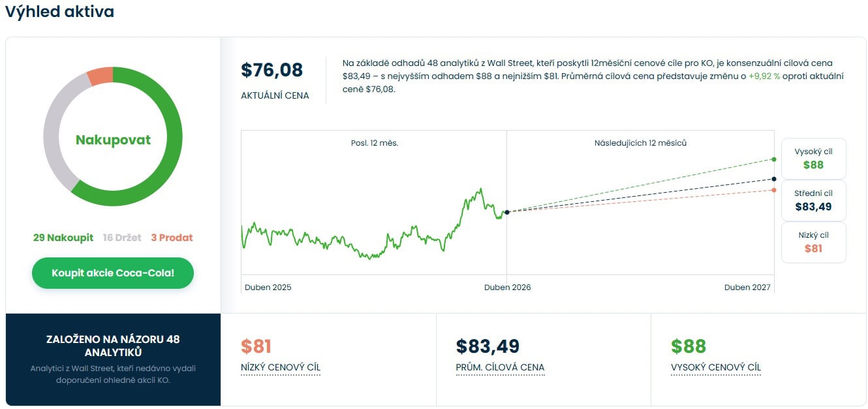Screen dimensions: 868x409
Task: Click the orange sell segment of the donut chart
Action: pyautogui.click(x=101, y=76)
